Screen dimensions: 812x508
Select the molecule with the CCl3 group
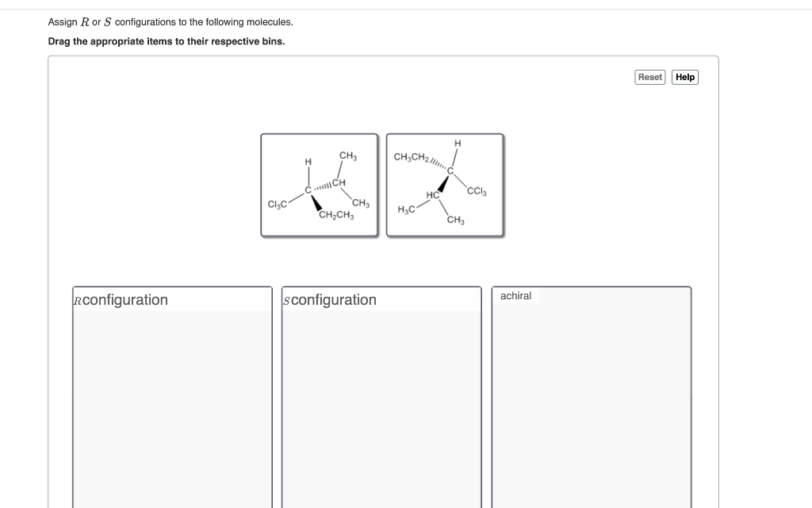click(445, 184)
